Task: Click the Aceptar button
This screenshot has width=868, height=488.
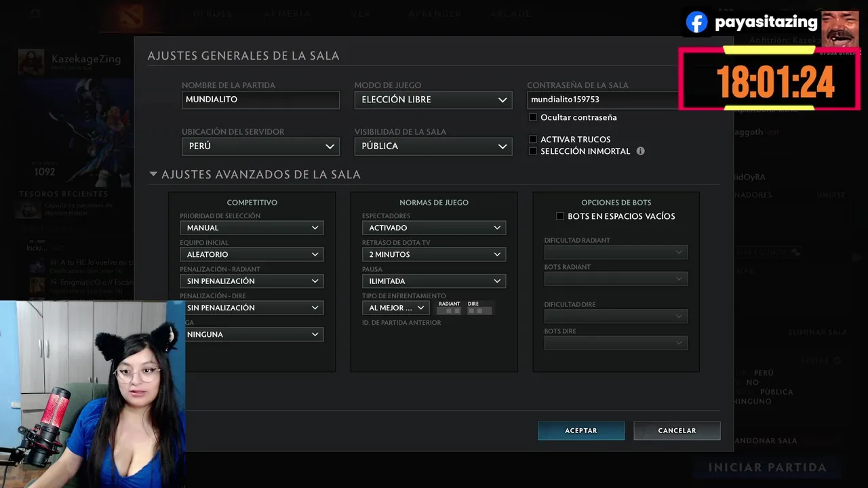Action: 581,430
